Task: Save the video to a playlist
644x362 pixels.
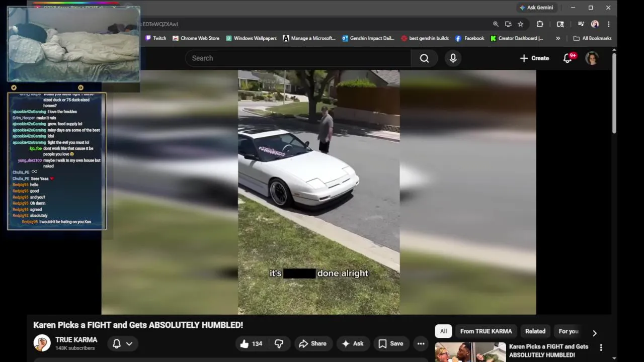Action: click(390, 343)
